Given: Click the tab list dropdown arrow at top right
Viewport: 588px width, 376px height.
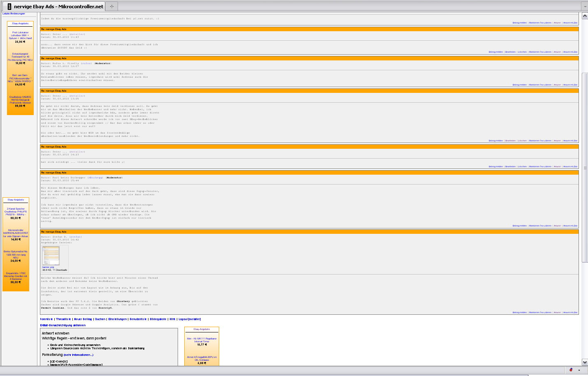Looking at the screenshot, I should [584, 7].
